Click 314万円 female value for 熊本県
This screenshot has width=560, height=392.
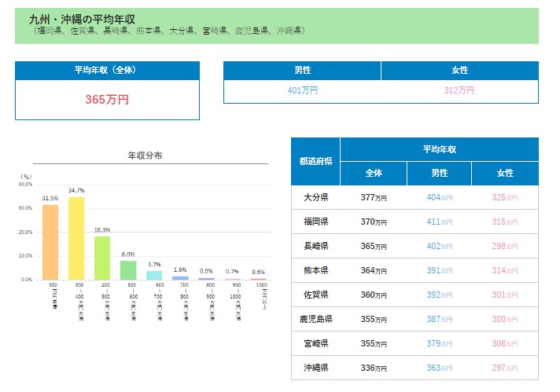[x=505, y=270]
